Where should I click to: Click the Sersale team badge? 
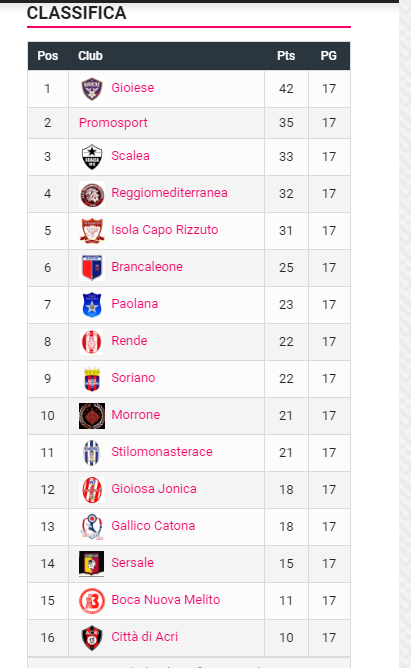coord(92,564)
